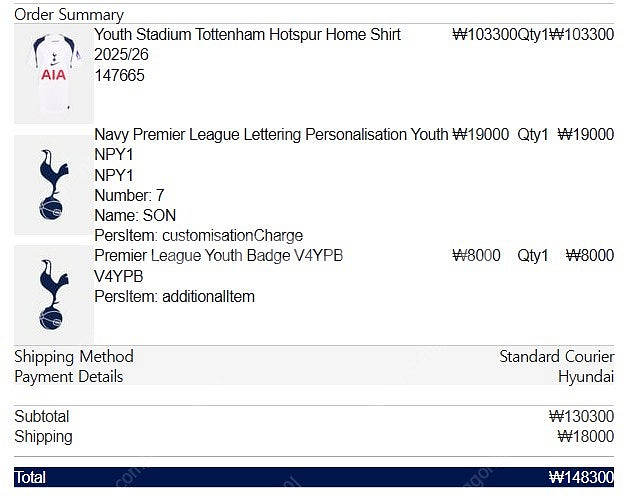
Task: Click the PersItem: additionalItem text
Action: 174,296
